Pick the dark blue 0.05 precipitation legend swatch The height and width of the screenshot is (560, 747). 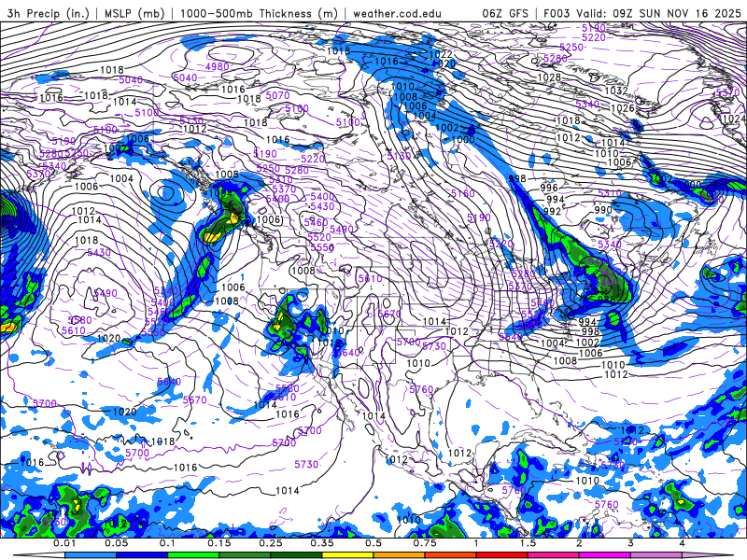click(x=142, y=555)
